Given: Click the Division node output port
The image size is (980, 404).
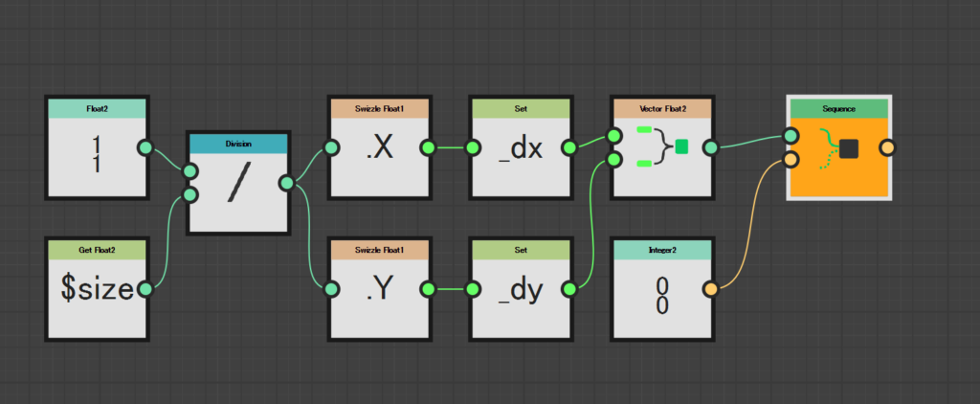Looking at the screenshot, I should [285, 183].
